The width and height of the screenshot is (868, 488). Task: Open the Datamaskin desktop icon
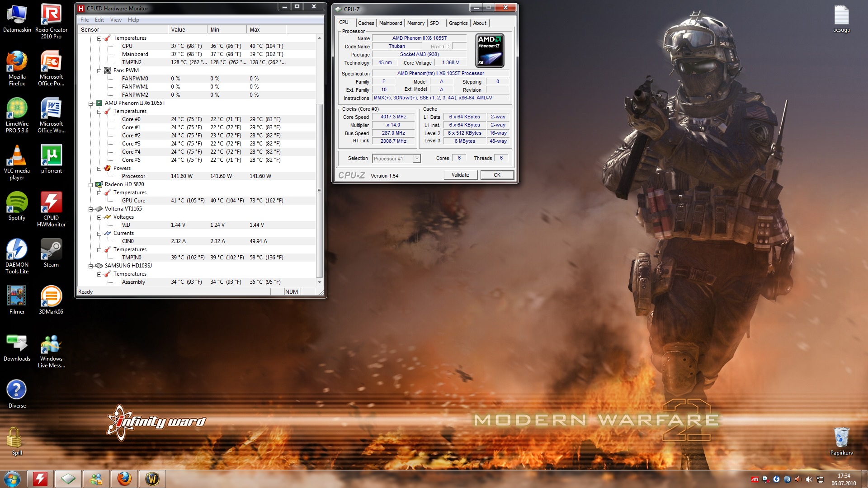pos(17,18)
